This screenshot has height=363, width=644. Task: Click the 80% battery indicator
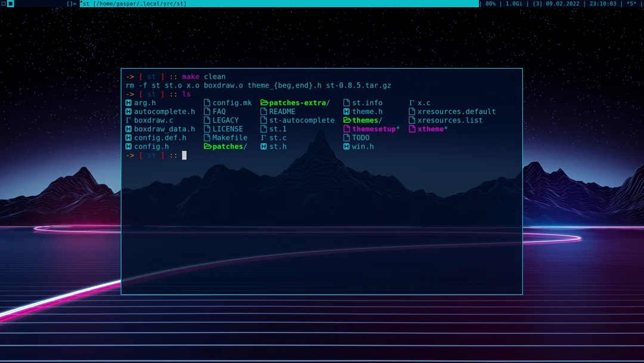click(490, 4)
